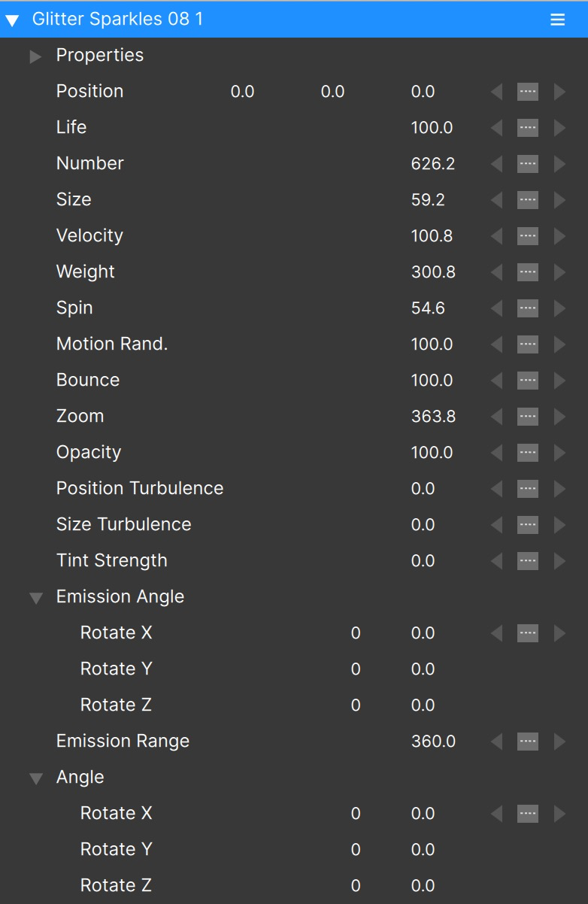Open the Glitter Sparkles panel hamburger menu
This screenshot has height=904, width=588.
click(x=557, y=20)
